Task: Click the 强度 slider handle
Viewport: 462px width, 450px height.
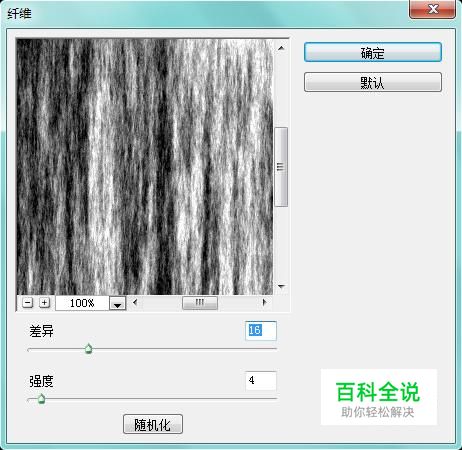Action: tap(41, 398)
